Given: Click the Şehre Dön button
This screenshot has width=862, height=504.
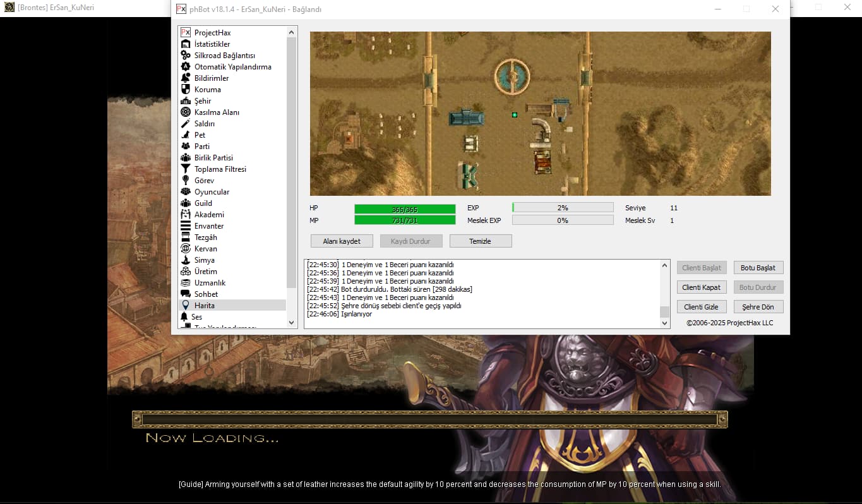Looking at the screenshot, I should tap(758, 307).
